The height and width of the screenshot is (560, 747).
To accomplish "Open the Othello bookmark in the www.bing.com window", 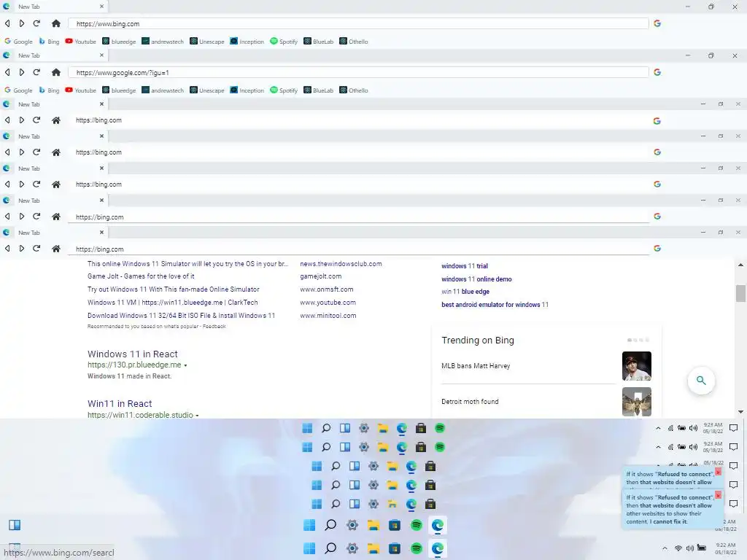I will 354,42.
